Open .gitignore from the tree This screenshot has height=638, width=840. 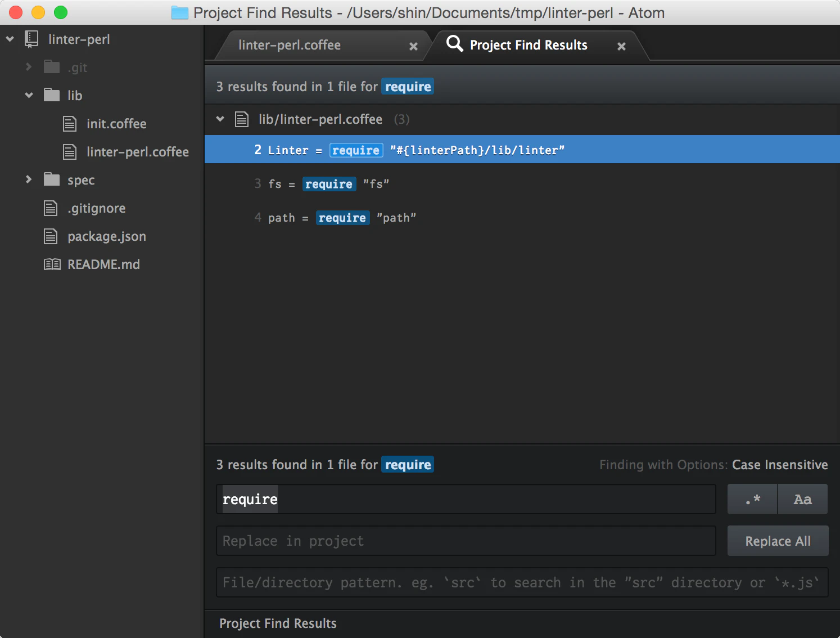coord(97,208)
